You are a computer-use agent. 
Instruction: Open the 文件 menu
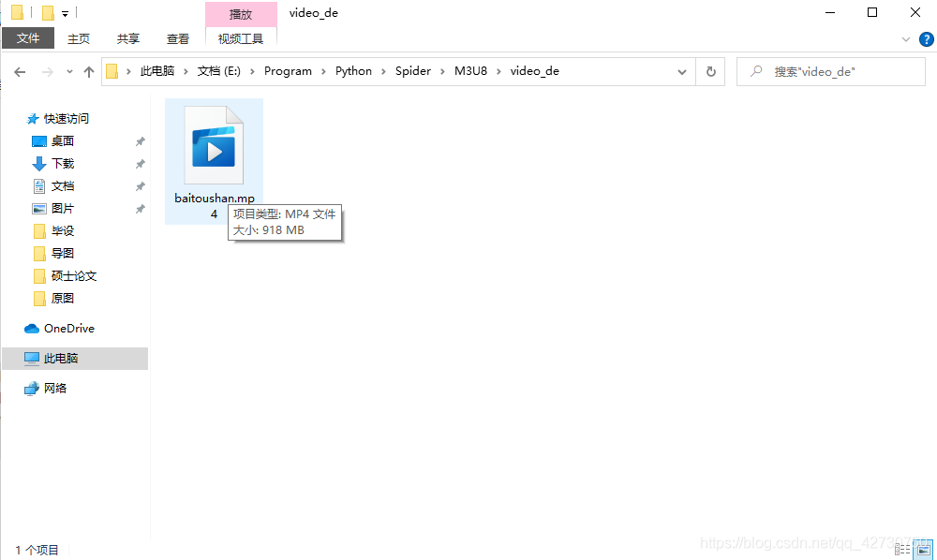point(28,38)
